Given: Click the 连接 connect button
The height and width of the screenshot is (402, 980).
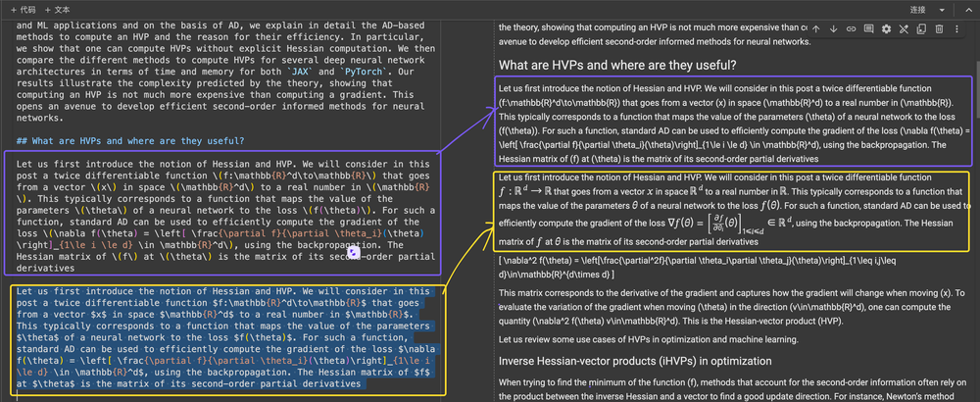Looking at the screenshot, I should tap(917, 10).
